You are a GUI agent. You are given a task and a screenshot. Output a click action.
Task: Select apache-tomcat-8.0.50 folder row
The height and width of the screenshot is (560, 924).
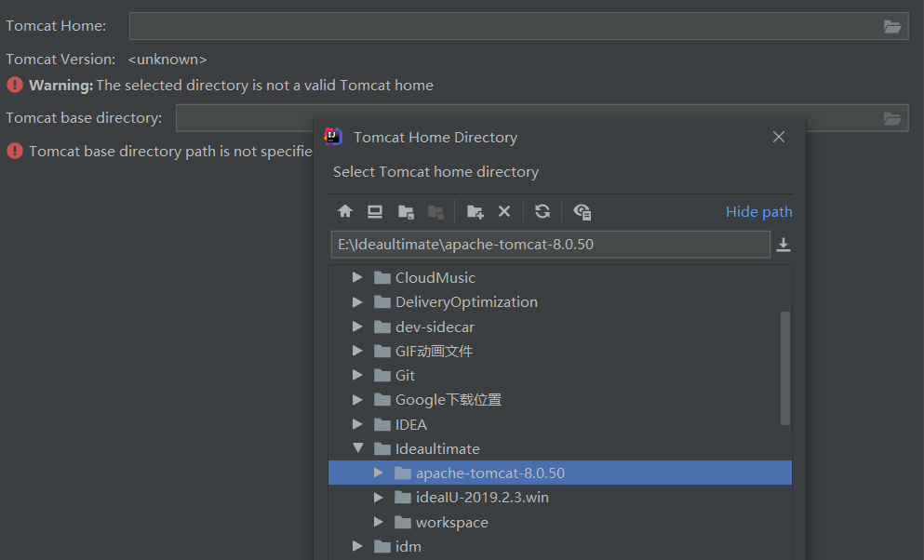pos(560,473)
